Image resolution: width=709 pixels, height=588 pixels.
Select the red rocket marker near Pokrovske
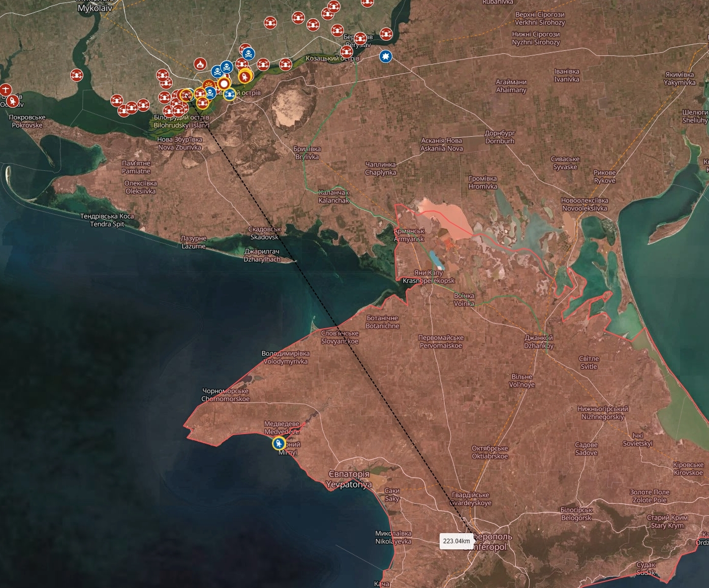pos(13,101)
